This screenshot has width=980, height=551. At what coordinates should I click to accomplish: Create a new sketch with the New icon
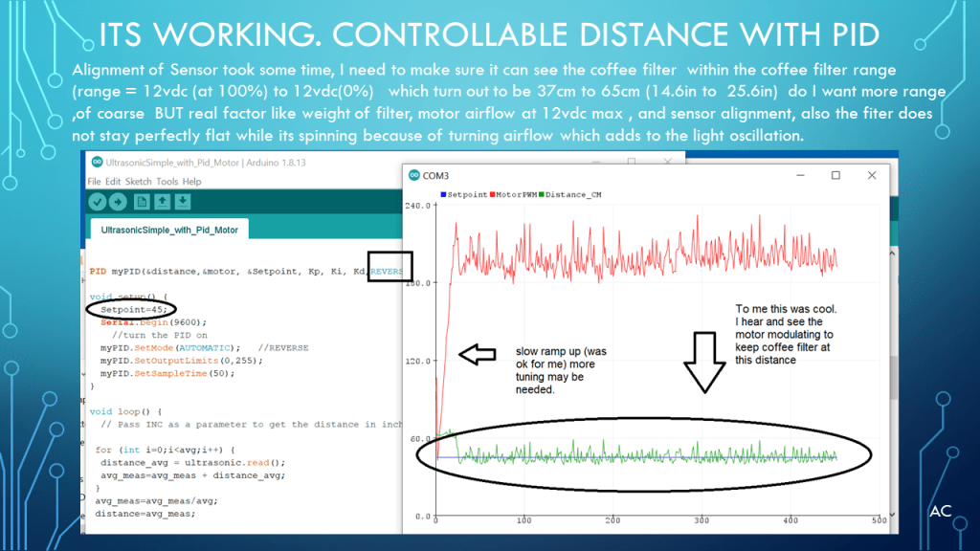coord(141,202)
